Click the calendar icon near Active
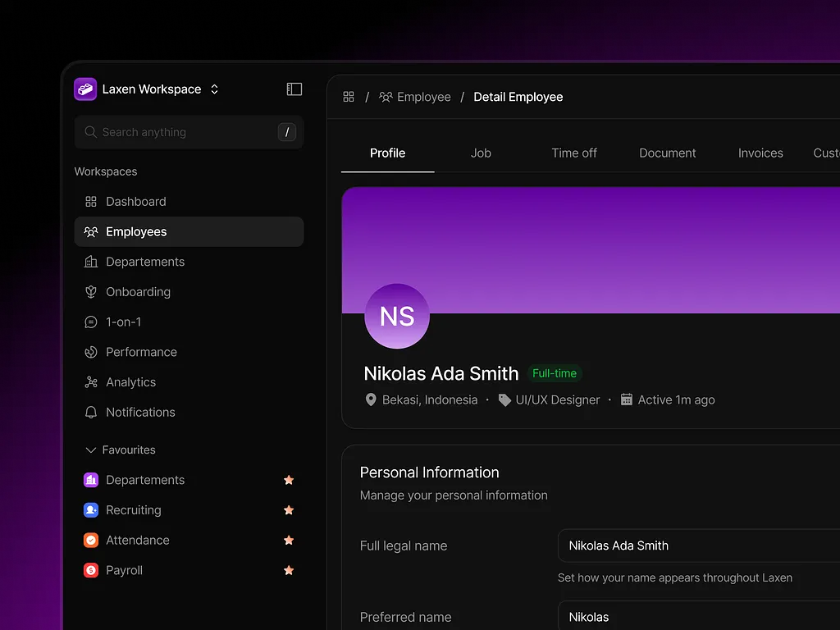Viewport: 840px width, 630px height. [x=626, y=399]
